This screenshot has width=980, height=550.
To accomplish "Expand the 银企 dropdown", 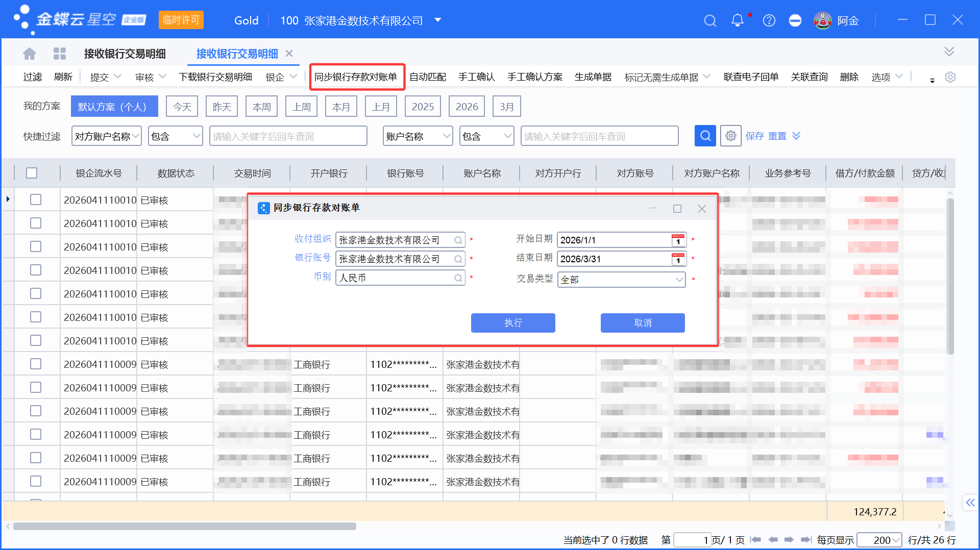I will coord(293,77).
